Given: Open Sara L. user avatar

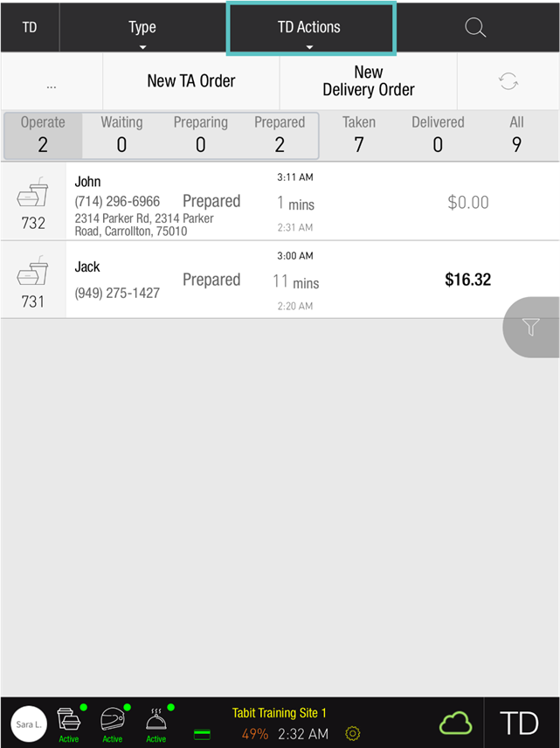Looking at the screenshot, I should click(x=29, y=724).
